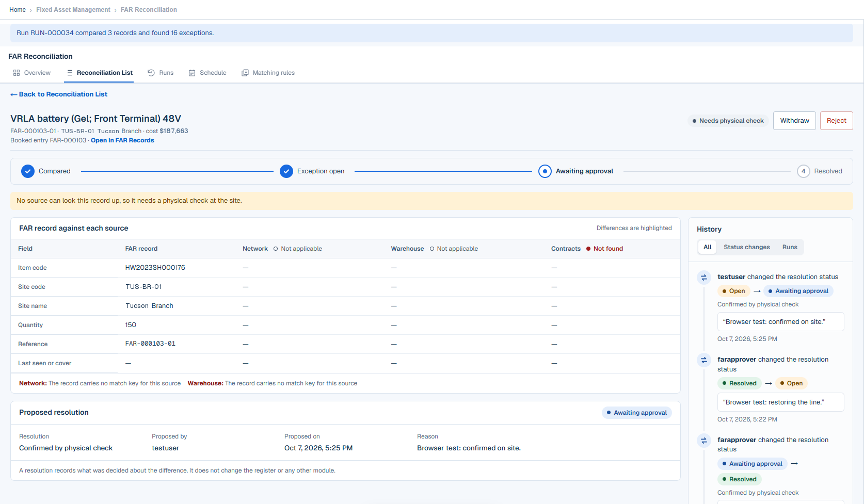Click Confirmed by physical check resolution value
864x504 pixels.
(66, 448)
